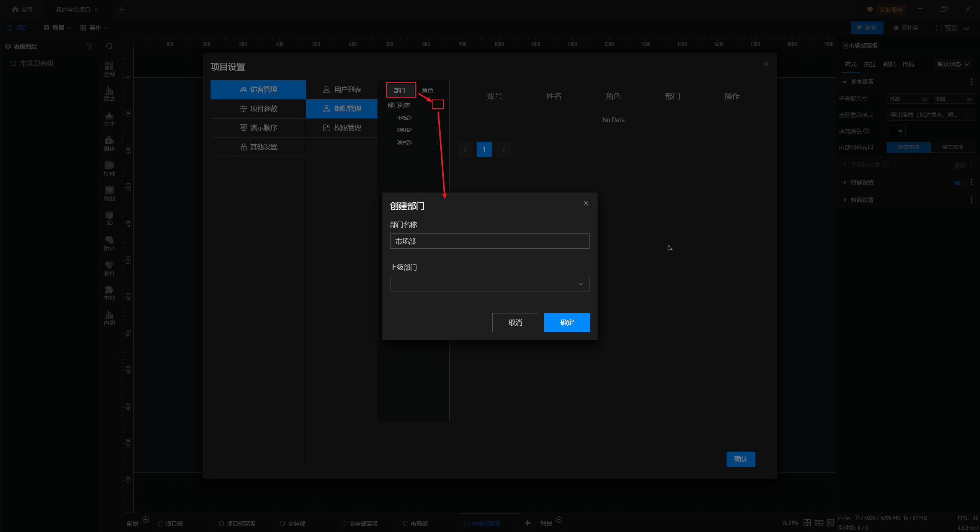980x532 pixels.
Task: Open the 地图 component category icon
Action: (109, 193)
